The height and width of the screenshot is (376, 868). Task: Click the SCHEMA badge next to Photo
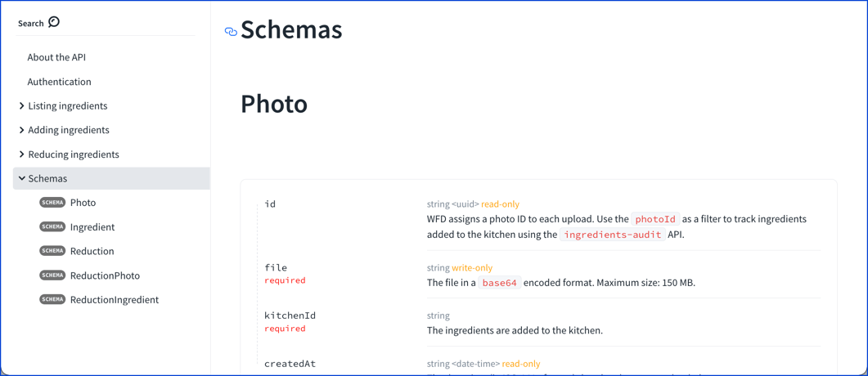(x=52, y=203)
